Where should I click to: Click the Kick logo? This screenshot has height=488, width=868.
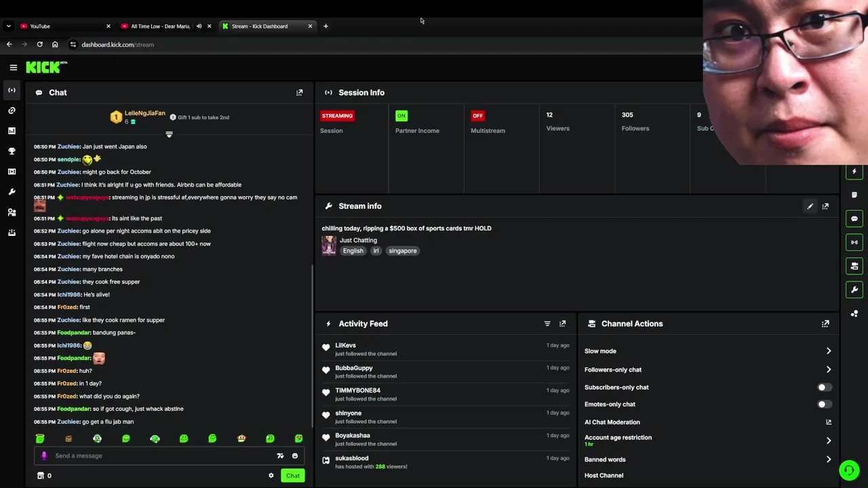pyautogui.click(x=46, y=67)
